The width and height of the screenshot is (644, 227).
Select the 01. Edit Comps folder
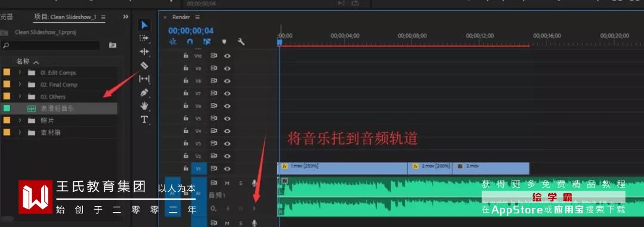[58, 73]
